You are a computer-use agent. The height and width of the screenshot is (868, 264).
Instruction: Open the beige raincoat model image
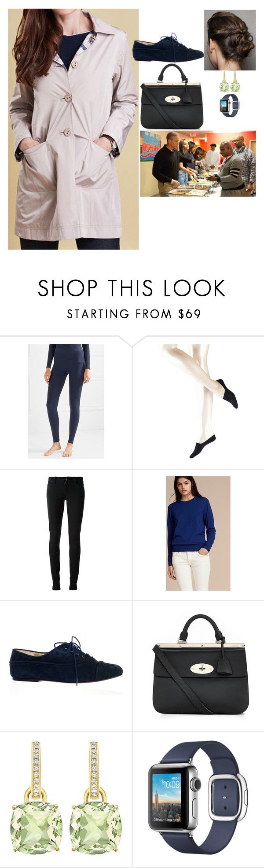click(x=73, y=129)
